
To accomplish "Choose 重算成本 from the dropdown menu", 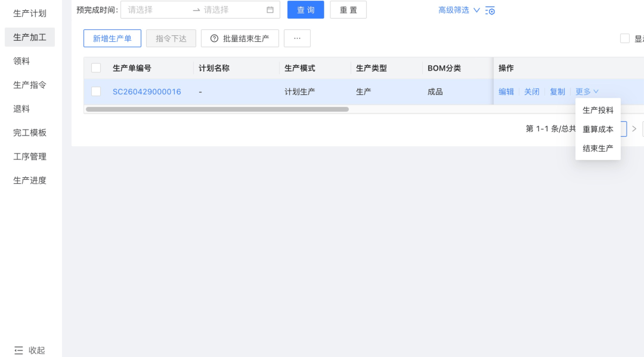I will 598,129.
